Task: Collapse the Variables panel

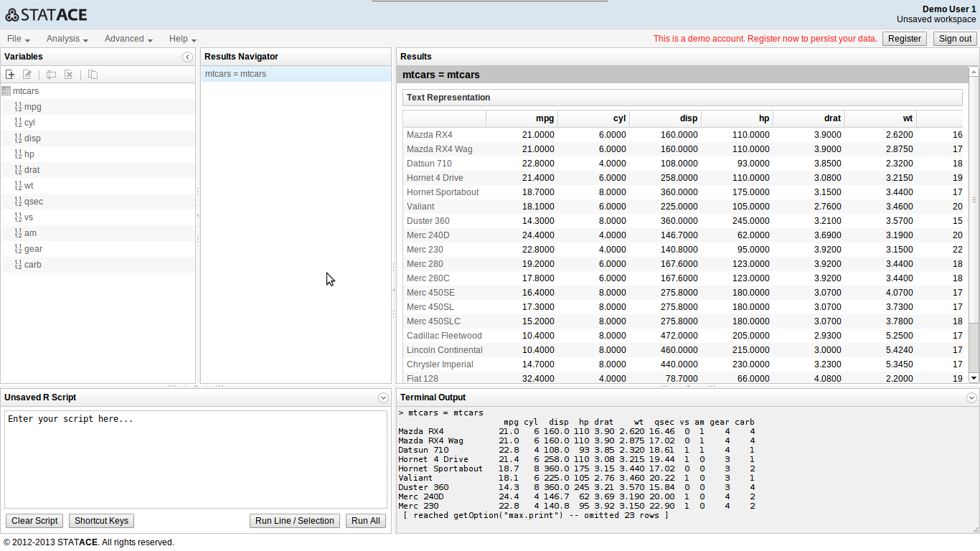Action: click(x=187, y=57)
